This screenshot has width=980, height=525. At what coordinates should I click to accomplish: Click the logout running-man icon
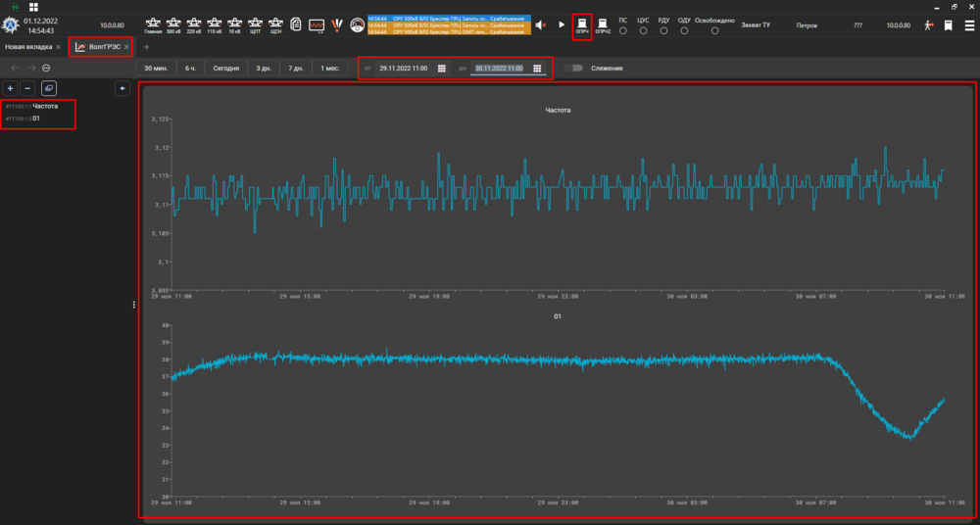coord(928,25)
